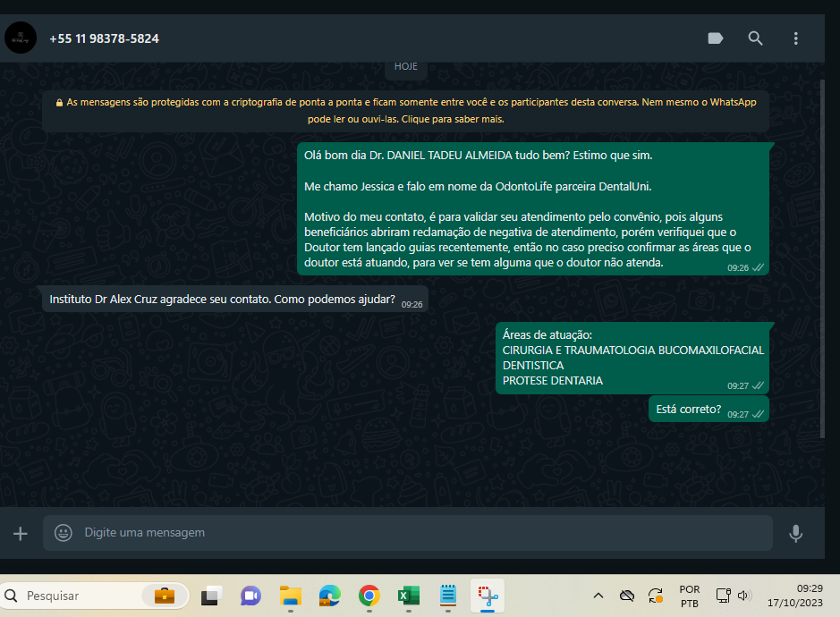Image resolution: width=840 pixels, height=617 pixels.
Task: Open the contact profile picture
Action: tap(21, 38)
